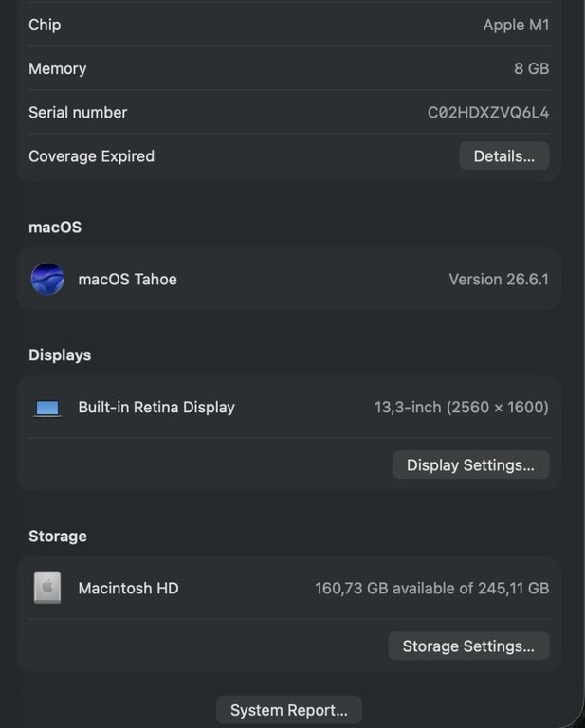Image resolution: width=585 pixels, height=728 pixels.
Task: Open Display Settings
Action: point(471,464)
